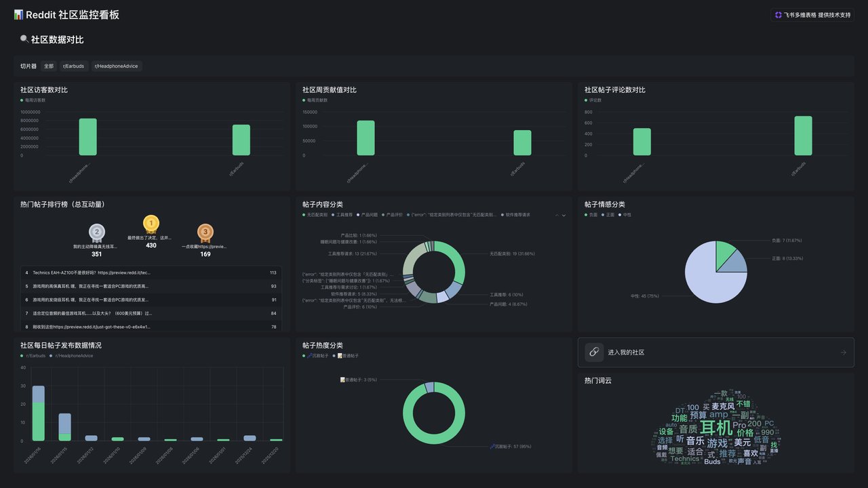This screenshot has width=868, height=488.
Task: Toggle 评论数 legend in 社区帖子评论数对比
Action: (x=593, y=100)
